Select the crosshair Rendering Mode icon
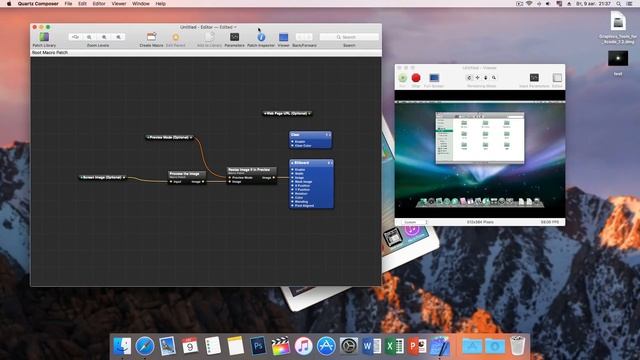The image size is (640, 360). (477, 78)
